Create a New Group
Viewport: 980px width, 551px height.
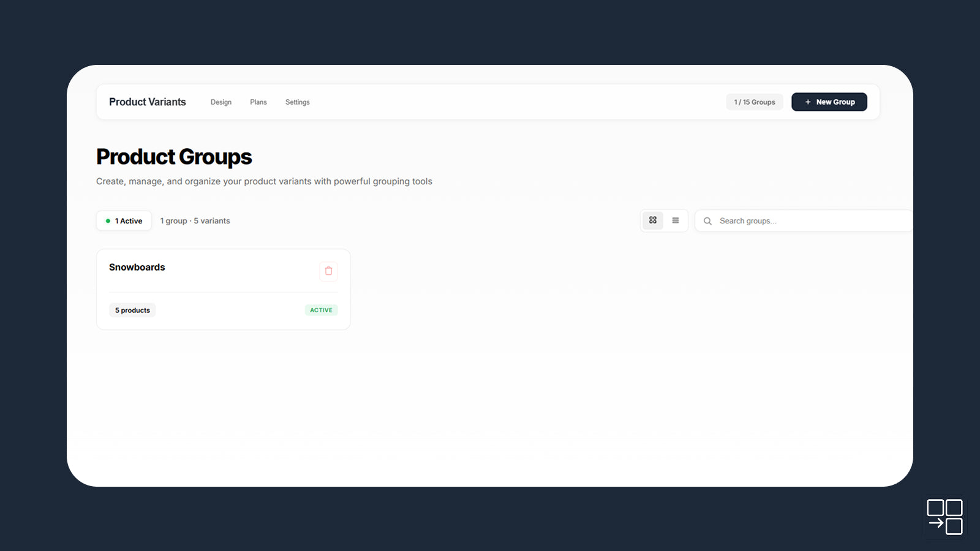829,102
